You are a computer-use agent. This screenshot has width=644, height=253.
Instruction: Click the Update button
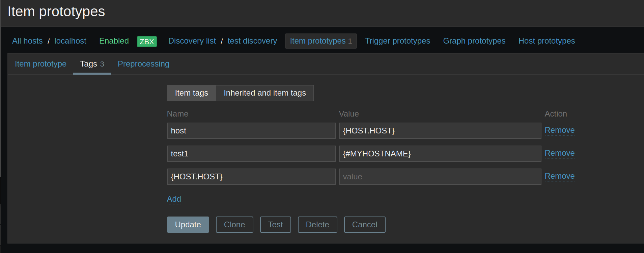pos(188,225)
